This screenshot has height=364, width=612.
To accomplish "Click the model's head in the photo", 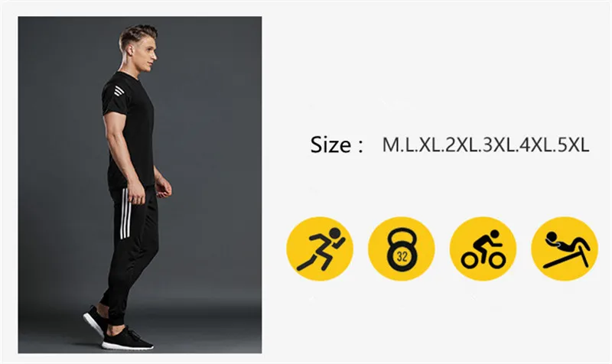I will (138, 47).
